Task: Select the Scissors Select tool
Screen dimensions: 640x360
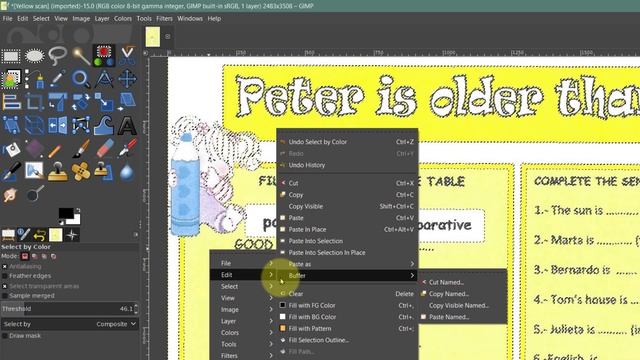Action: 127,56
